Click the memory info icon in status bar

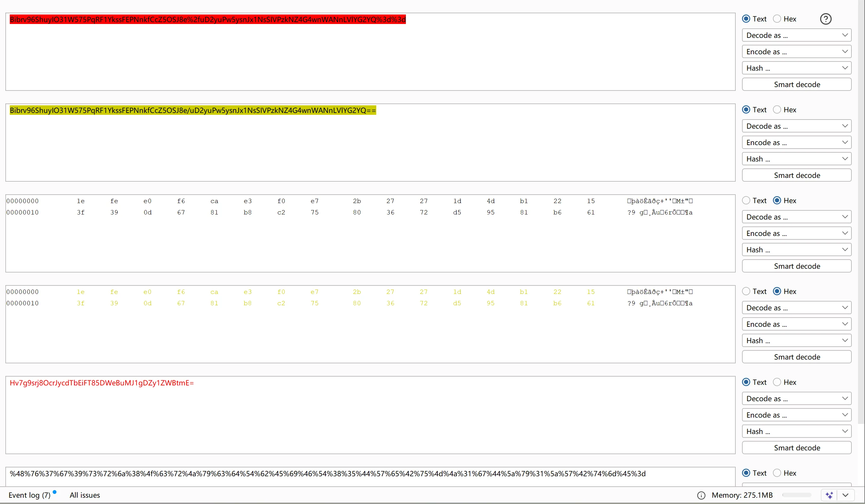pos(701,495)
